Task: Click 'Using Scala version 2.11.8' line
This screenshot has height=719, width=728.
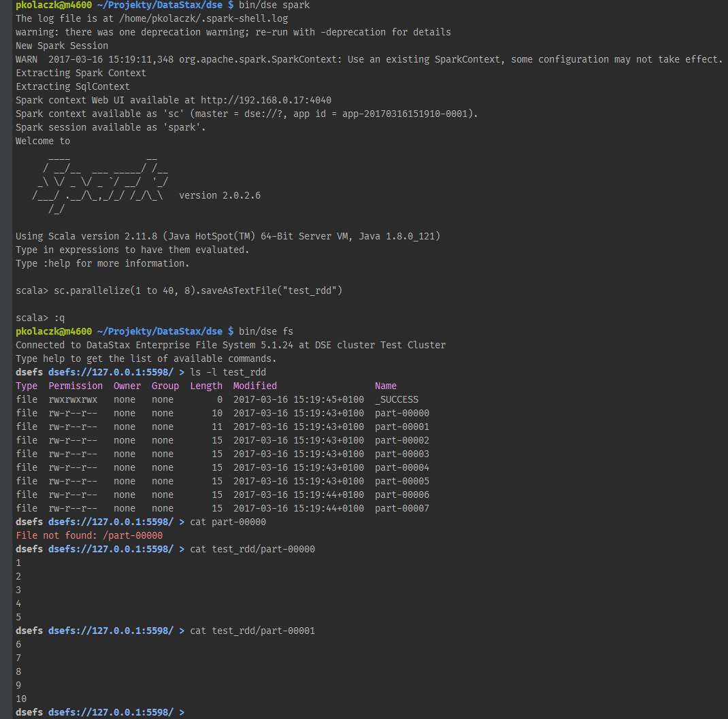Action: pos(228,236)
